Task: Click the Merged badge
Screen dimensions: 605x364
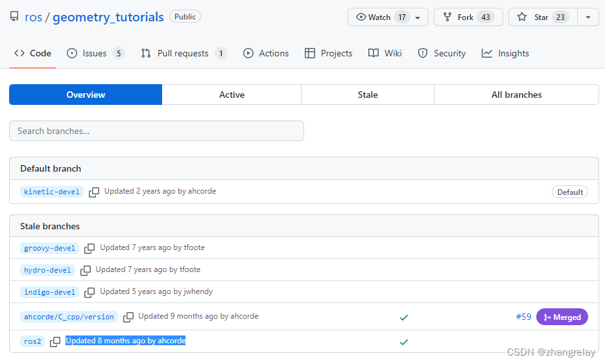Action: point(562,317)
